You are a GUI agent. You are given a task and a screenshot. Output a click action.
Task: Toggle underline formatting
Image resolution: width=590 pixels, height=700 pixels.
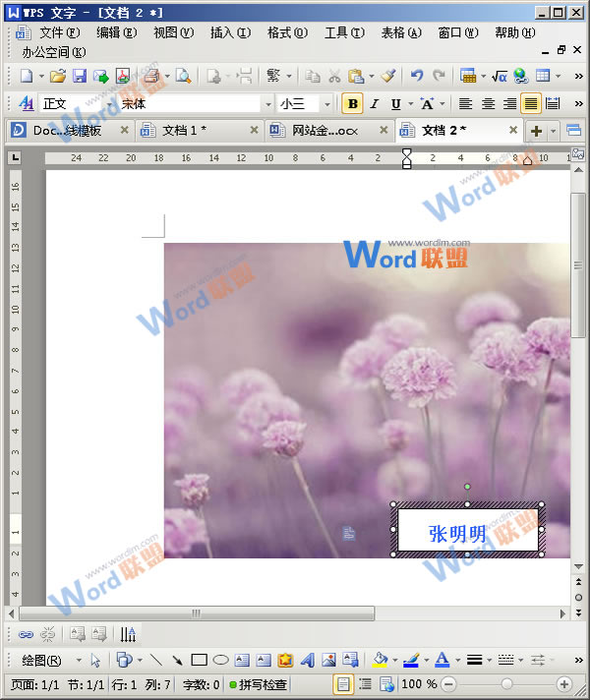click(x=395, y=104)
